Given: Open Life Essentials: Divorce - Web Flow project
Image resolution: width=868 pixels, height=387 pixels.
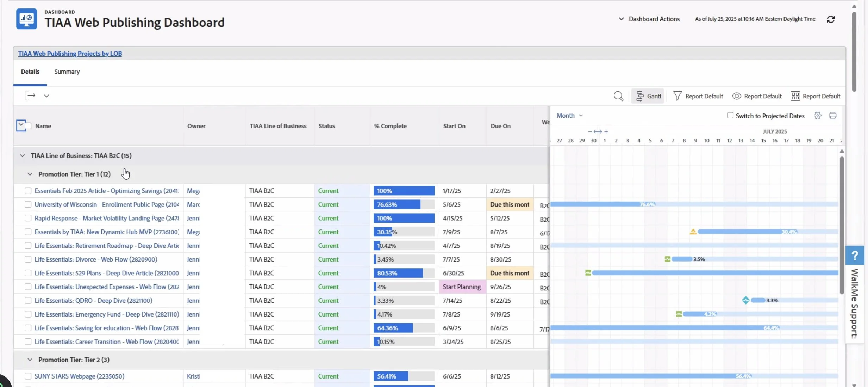Looking at the screenshot, I should point(96,259).
